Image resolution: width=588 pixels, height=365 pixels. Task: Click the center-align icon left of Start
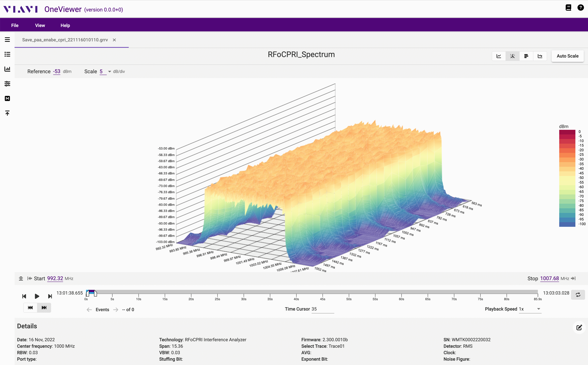pos(21,279)
